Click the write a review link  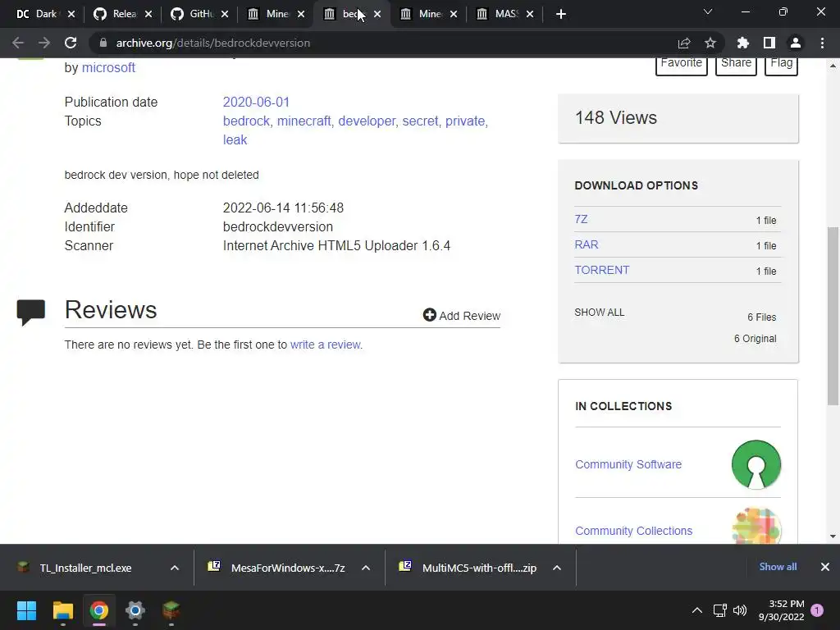coord(326,345)
